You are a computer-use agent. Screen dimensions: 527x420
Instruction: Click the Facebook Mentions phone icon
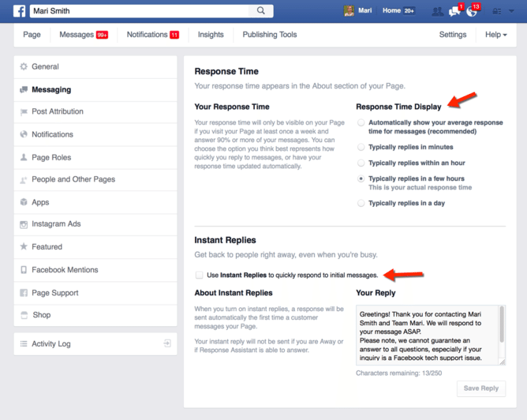(x=24, y=270)
